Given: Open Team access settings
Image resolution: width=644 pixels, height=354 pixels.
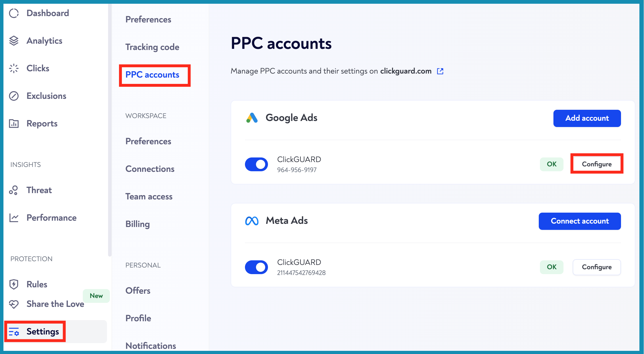Looking at the screenshot, I should 149,197.
